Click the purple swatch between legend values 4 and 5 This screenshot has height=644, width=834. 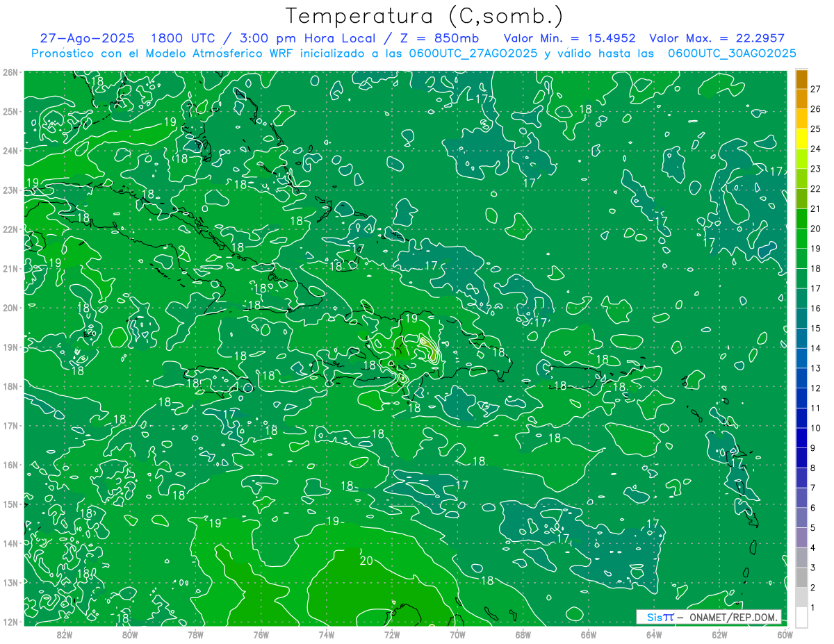click(801, 538)
